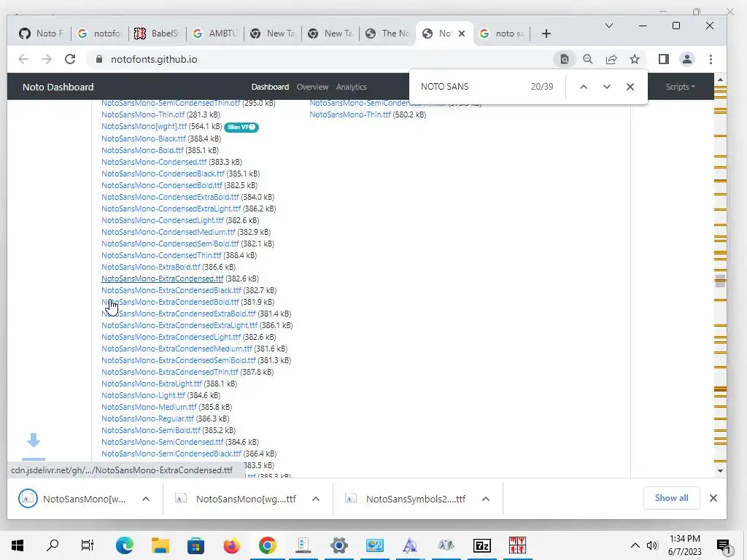
Task: Download NotoSansMono-ExtraCondensed.ttf
Action: click(x=163, y=279)
